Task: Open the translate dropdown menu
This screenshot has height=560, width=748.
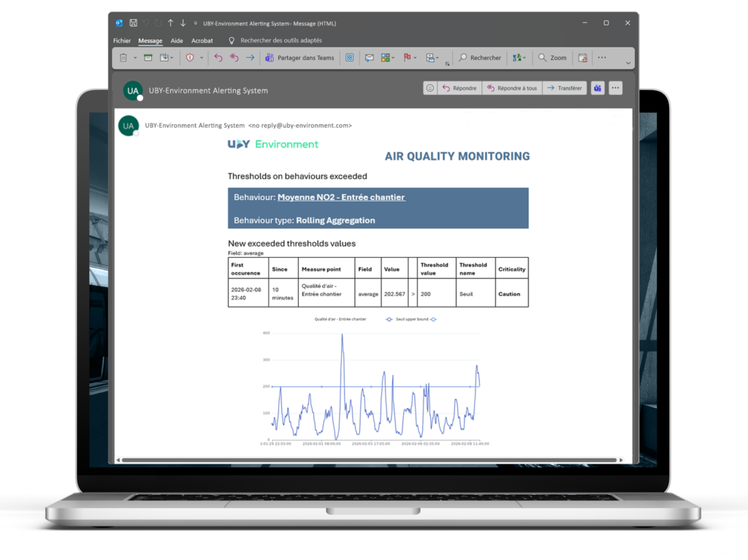Action: 523,58
